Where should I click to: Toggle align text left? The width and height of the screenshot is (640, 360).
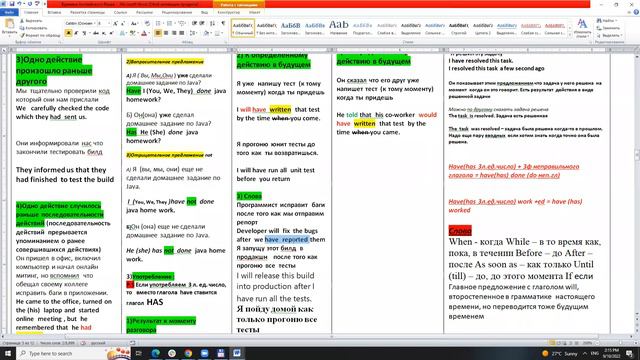158,33
